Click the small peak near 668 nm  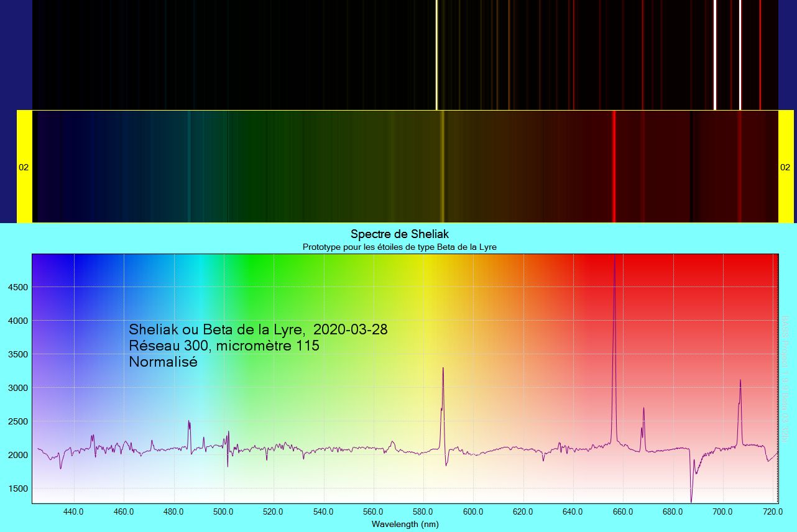pos(643,409)
